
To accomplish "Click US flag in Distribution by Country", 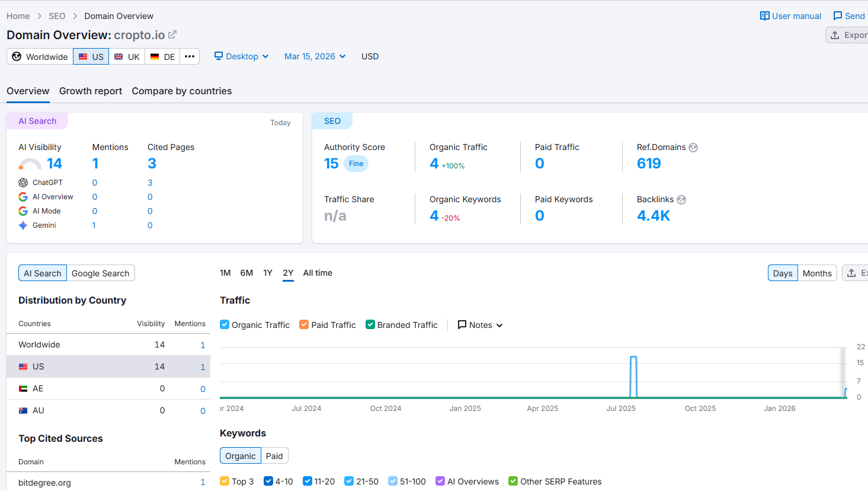I will pos(23,367).
